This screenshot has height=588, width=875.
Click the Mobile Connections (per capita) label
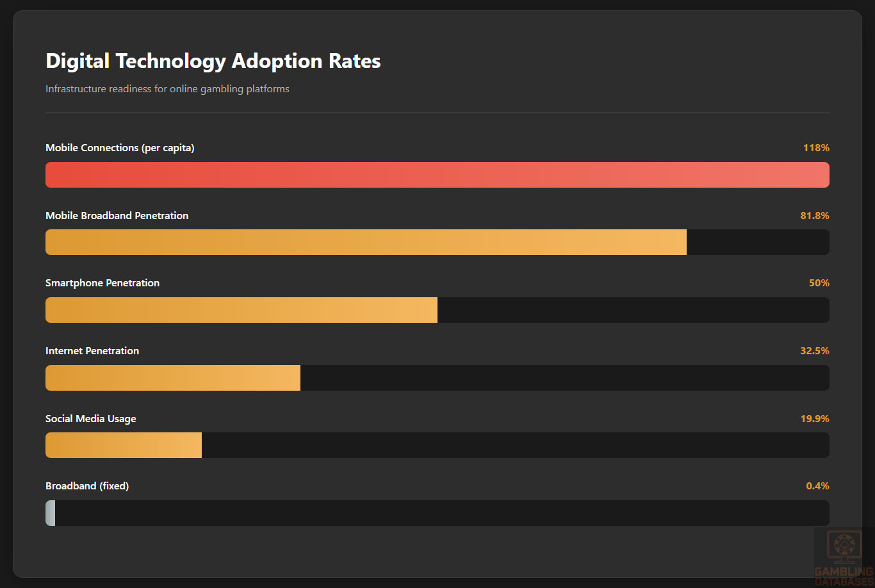point(120,148)
